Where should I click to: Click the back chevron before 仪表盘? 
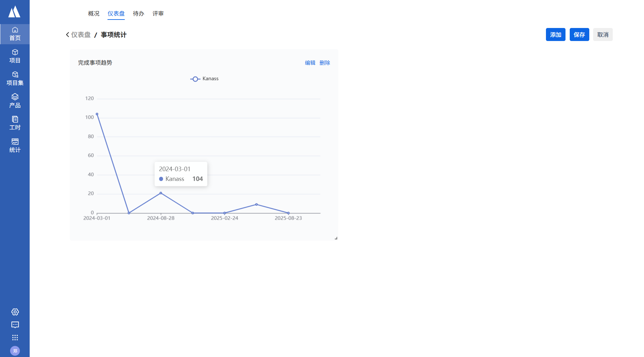coord(67,34)
